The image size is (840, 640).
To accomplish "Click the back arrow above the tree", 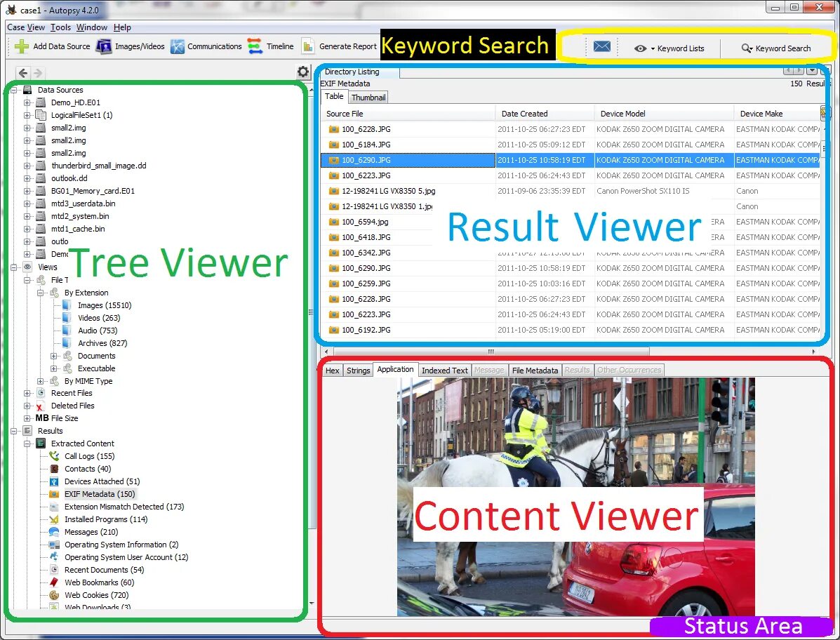I will point(23,73).
